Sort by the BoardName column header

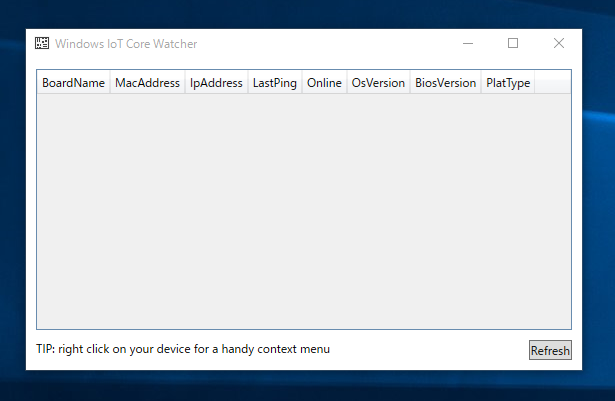[73, 83]
